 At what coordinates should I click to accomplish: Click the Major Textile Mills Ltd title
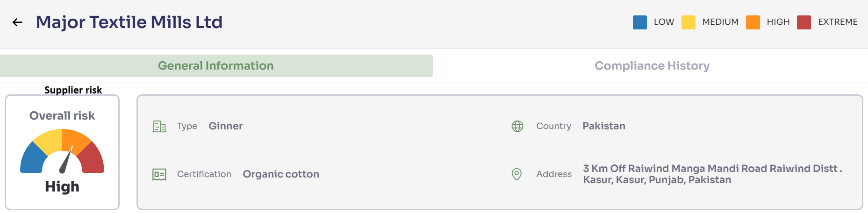[x=129, y=22]
